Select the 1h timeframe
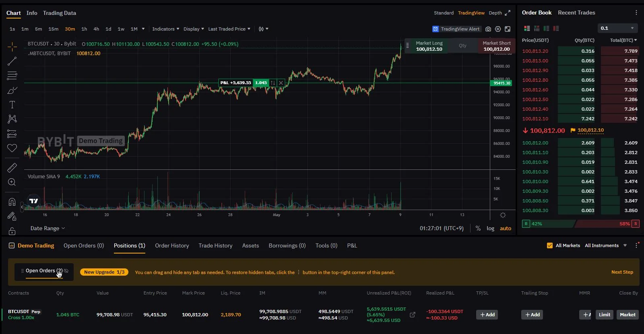 click(84, 29)
